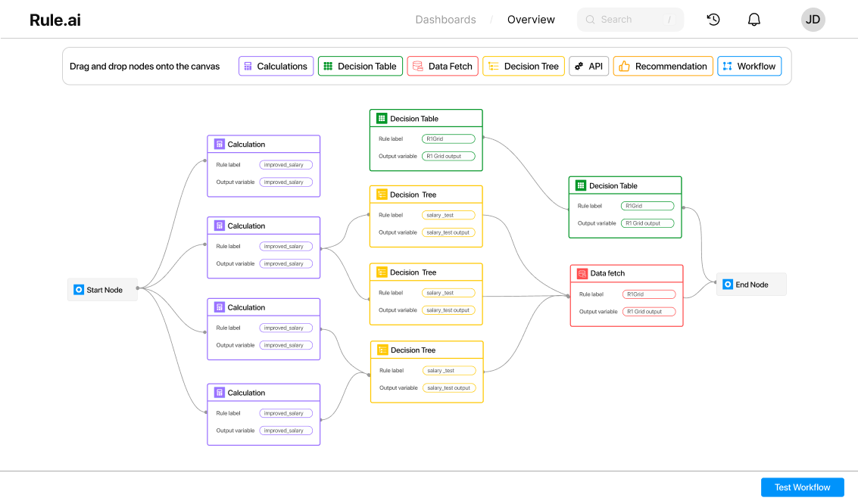858x504 pixels.
Task: Click the top-center Decision Table node's grid icon
Action: 382,119
